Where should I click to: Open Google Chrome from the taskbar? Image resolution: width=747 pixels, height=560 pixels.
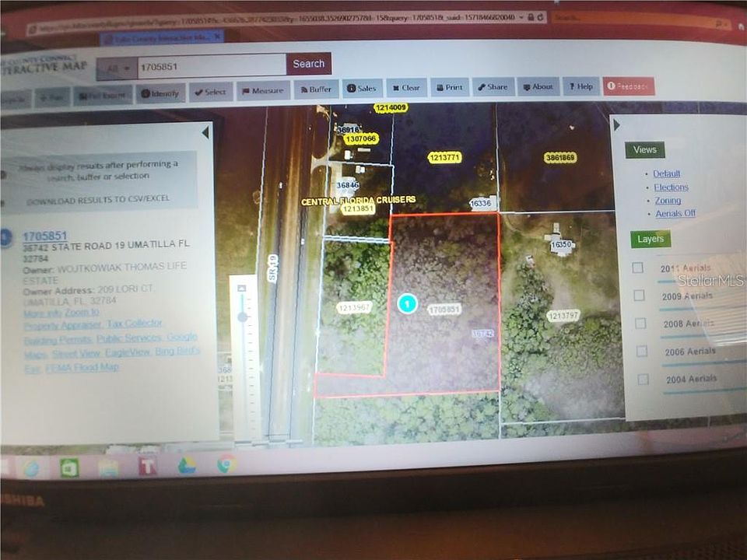point(226,464)
